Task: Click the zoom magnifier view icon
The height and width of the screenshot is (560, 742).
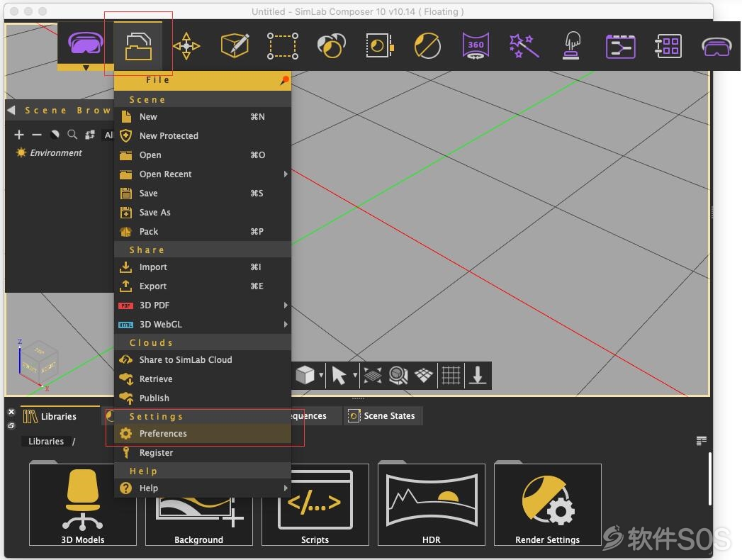Action: pos(398,376)
